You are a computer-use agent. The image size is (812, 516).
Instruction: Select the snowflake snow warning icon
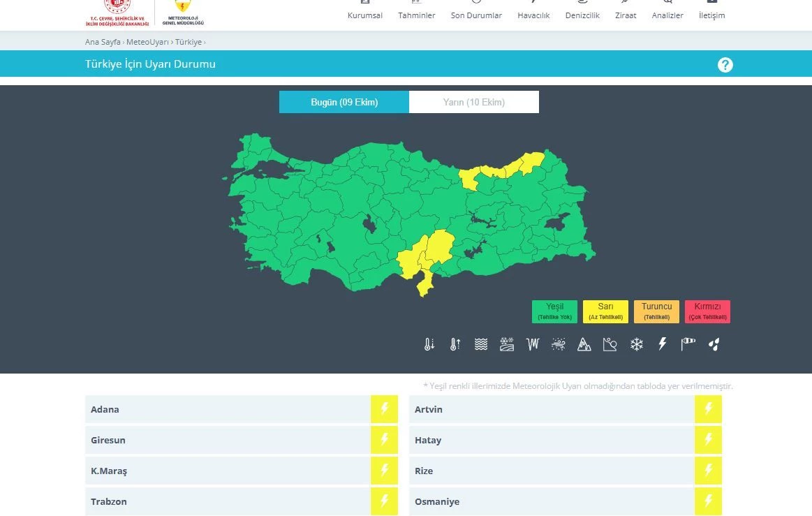click(x=636, y=344)
